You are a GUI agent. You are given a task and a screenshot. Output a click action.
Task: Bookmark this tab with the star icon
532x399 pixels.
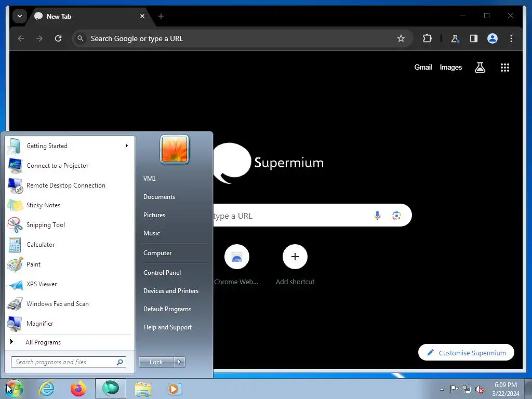pyautogui.click(x=401, y=38)
